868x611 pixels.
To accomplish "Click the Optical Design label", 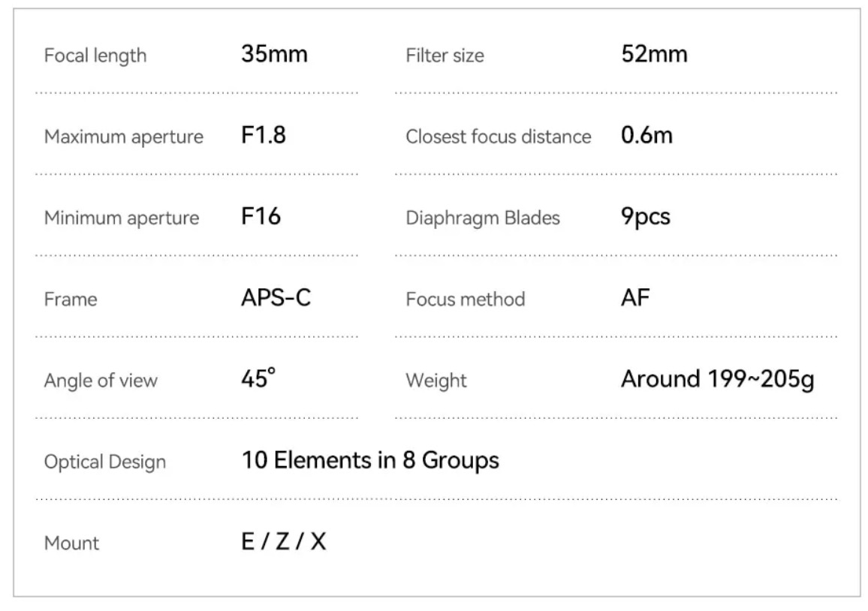I will point(105,462).
